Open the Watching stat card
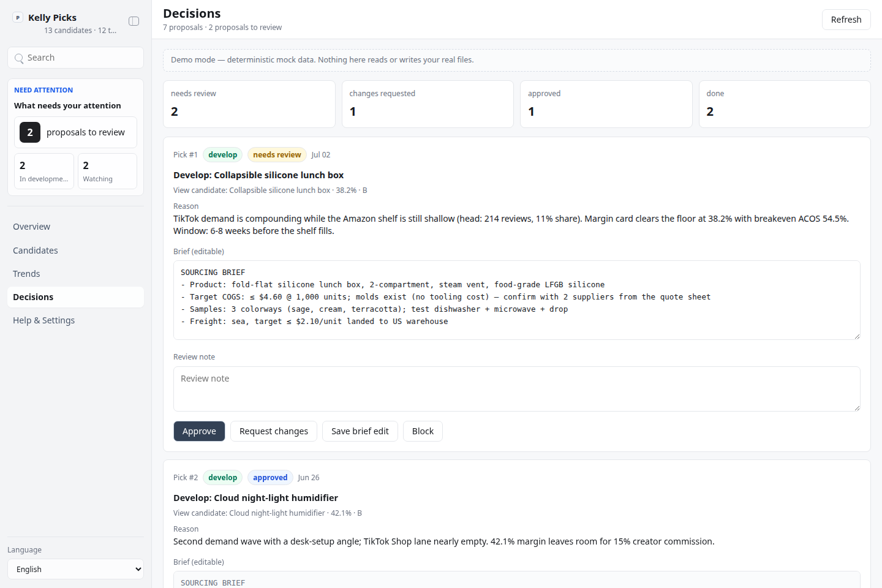 click(x=107, y=171)
